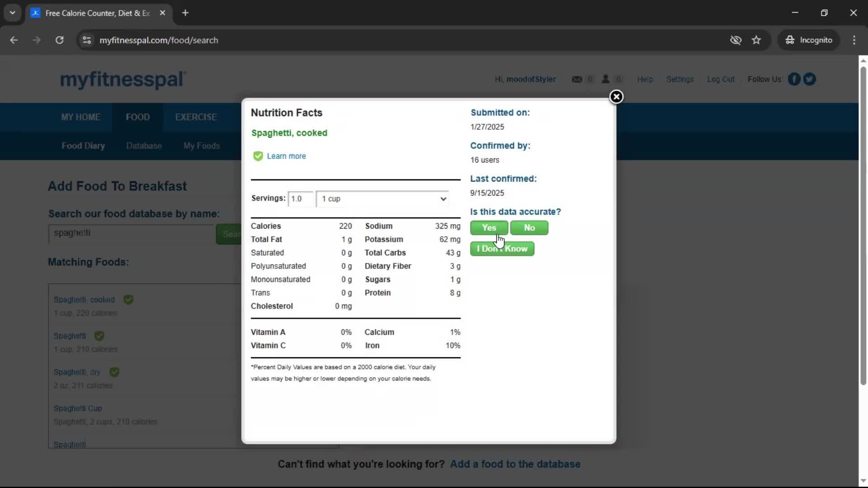
Task: Open the serving size dropdown showing 1 cup
Action: click(x=382, y=199)
